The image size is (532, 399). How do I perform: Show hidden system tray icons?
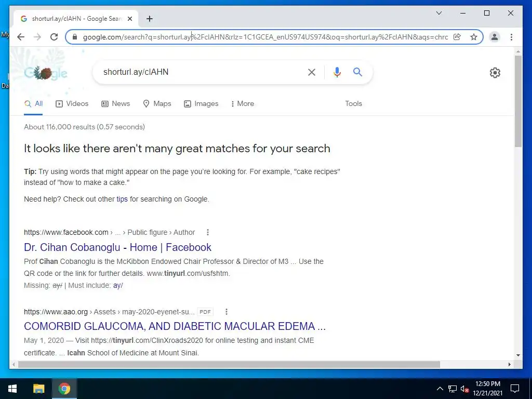coord(440,389)
